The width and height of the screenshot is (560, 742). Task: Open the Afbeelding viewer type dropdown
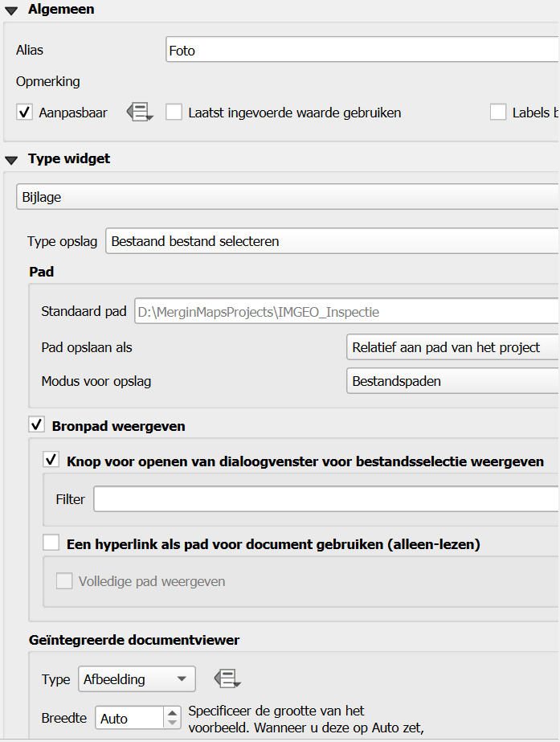(x=137, y=679)
